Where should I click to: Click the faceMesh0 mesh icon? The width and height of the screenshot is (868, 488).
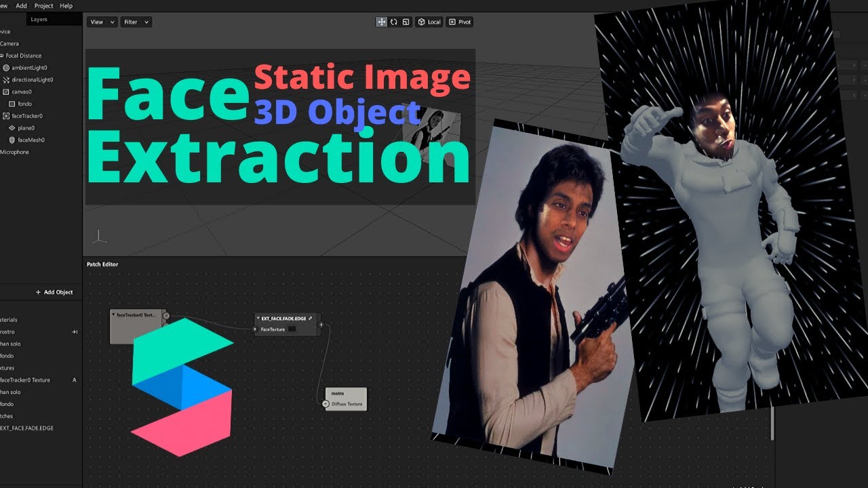pos(12,140)
